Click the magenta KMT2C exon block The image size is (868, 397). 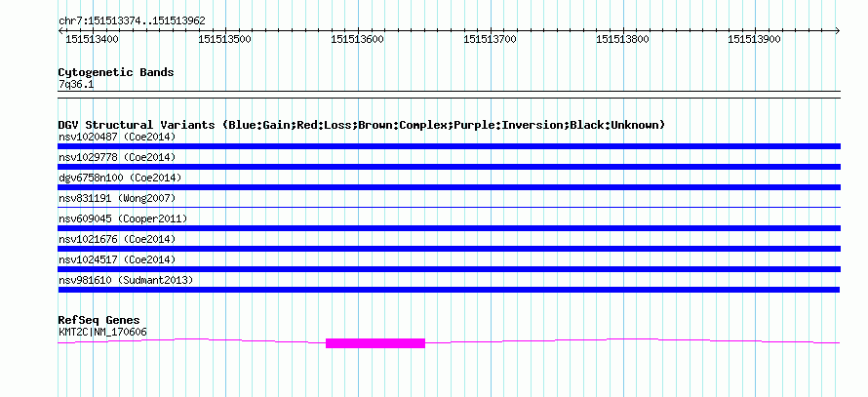375,343
